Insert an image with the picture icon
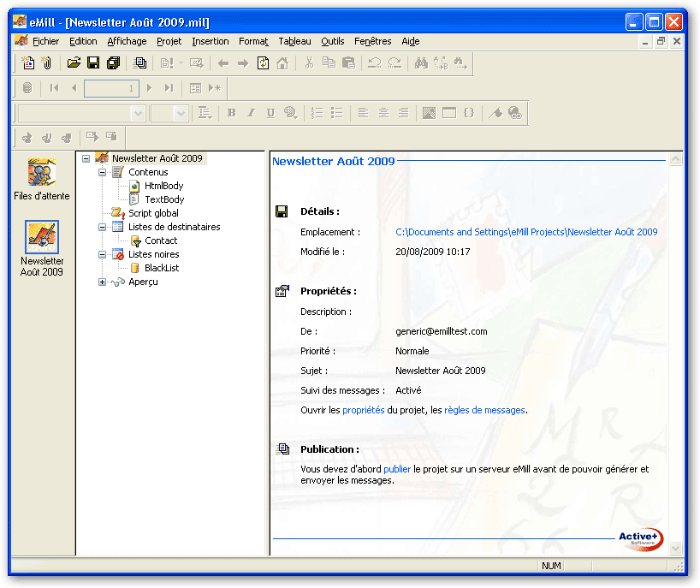Viewport: 700px width, 588px height. (429, 113)
